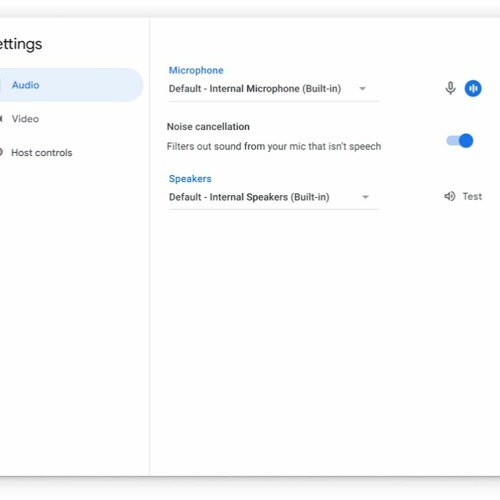Expand the Speakers device dropdown arrow
The width and height of the screenshot is (500, 500).
365,197
